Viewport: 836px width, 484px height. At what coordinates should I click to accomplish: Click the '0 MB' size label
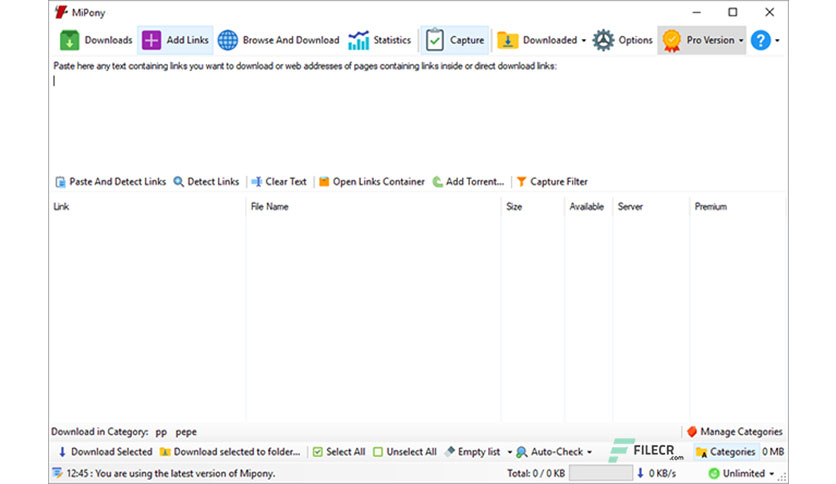tap(773, 452)
